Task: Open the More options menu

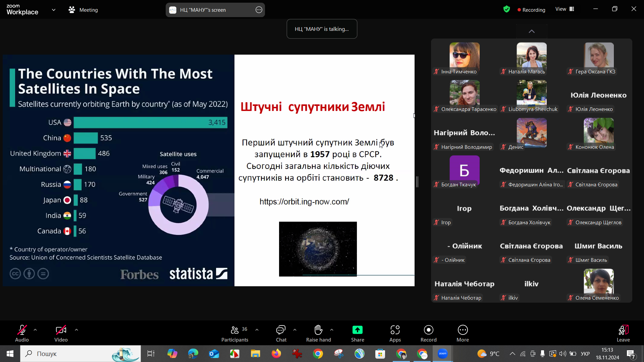Action: pyautogui.click(x=463, y=333)
